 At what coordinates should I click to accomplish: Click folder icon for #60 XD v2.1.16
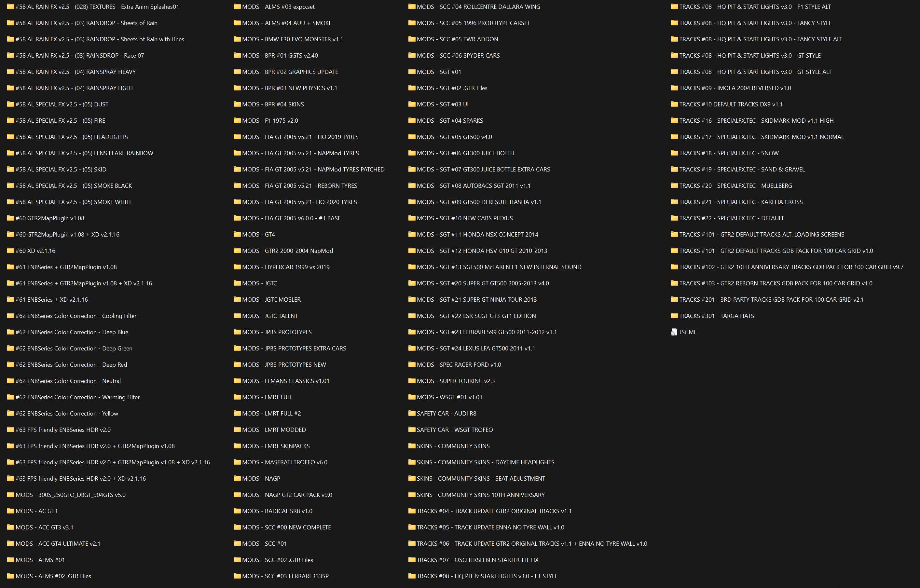pos(10,251)
